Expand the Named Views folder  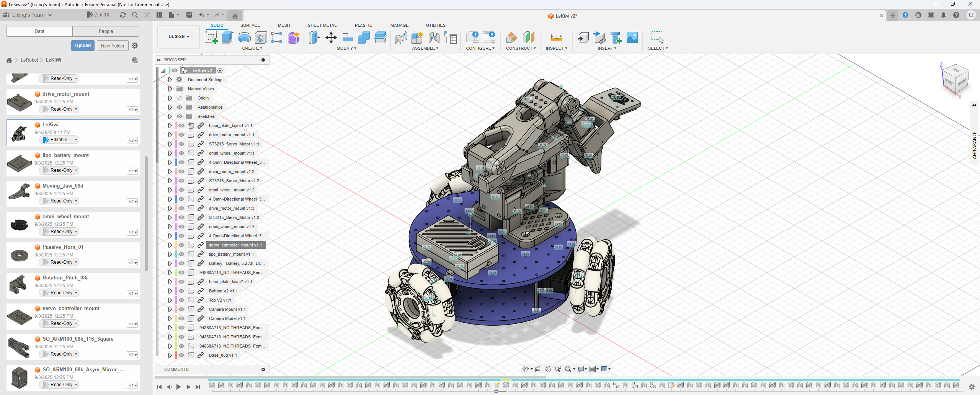point(170,89)
